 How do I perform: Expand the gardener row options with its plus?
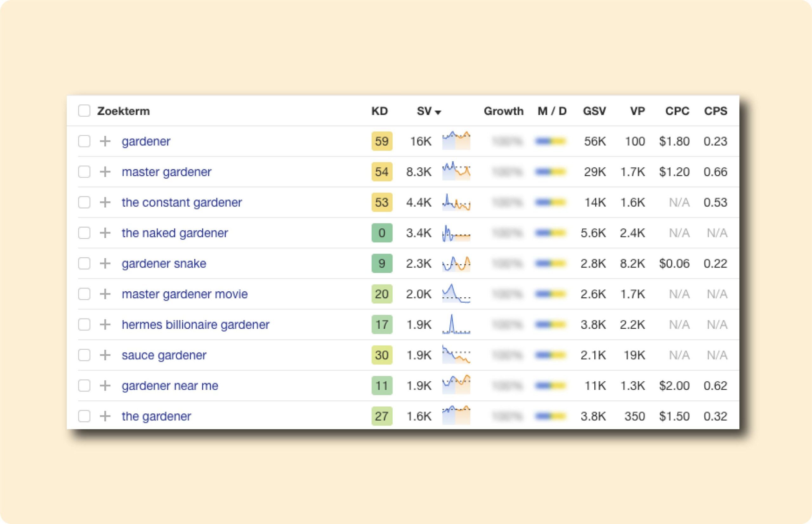coord(105,416)
